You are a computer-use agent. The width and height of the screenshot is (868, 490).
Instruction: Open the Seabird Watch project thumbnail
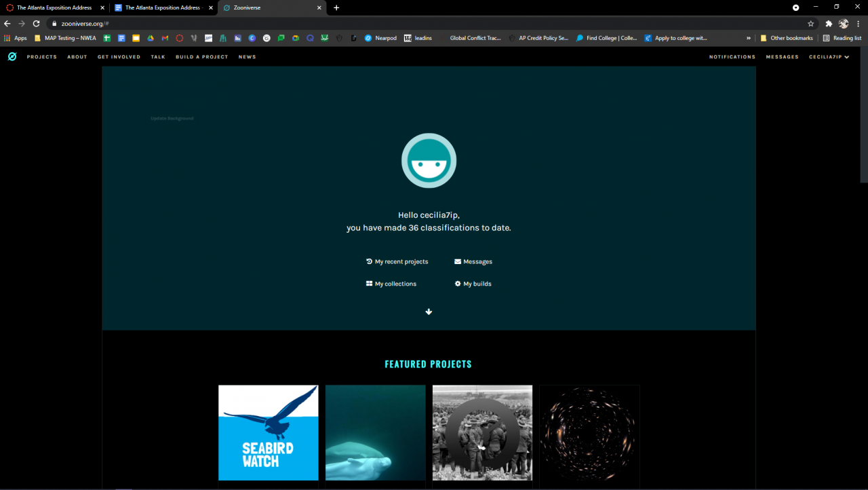point(269,433)
